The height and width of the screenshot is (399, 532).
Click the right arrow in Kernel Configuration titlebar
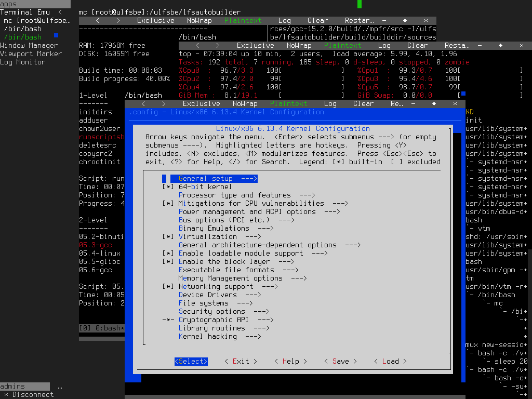pyautogui.click(x=163, y=103)
